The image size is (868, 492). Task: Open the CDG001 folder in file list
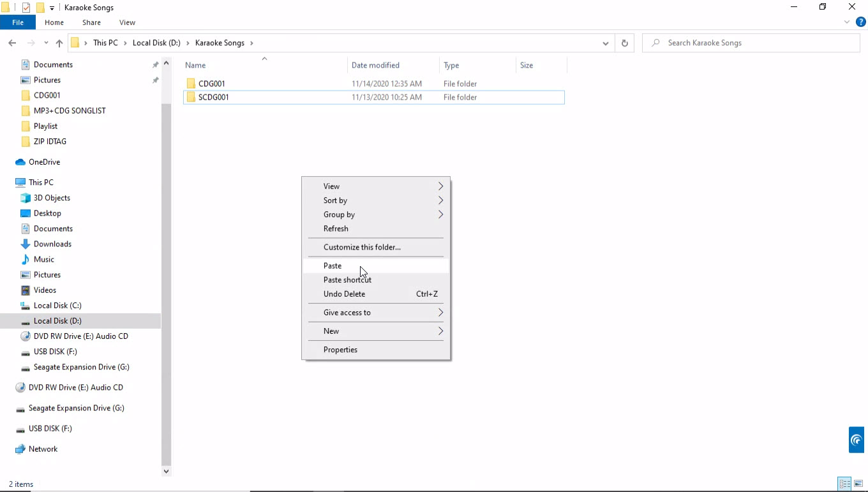[211, 84]
